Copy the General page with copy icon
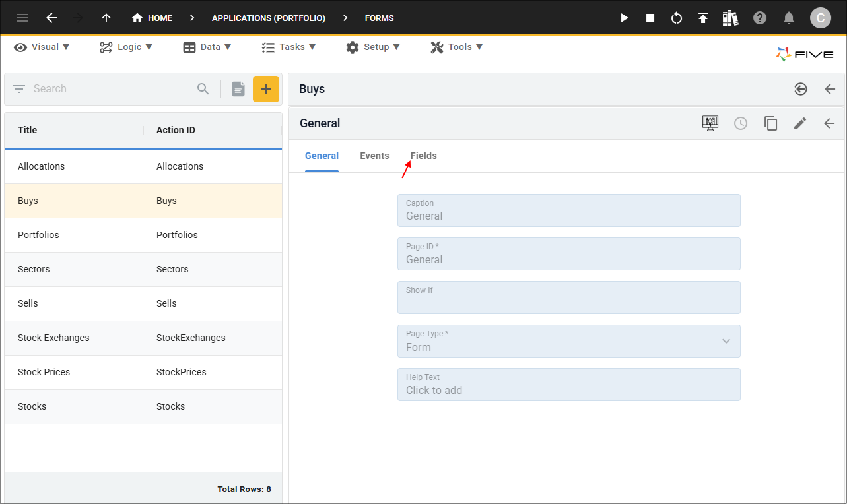The image size is (847, 504). click(x=770, y=123)
